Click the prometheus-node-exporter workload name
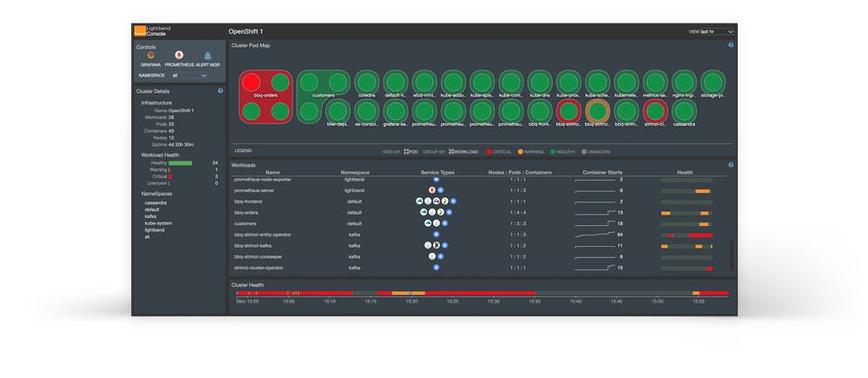The image size is (868, 378). [262, 180]
